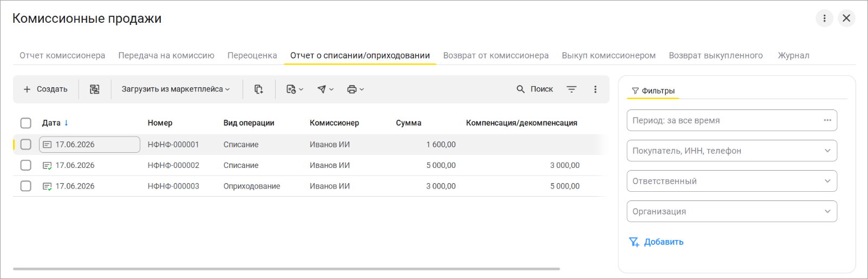The height and width of the screenshot is (279, 868).
Task: Go to the Переоценка tab
Action: (252, 55)
